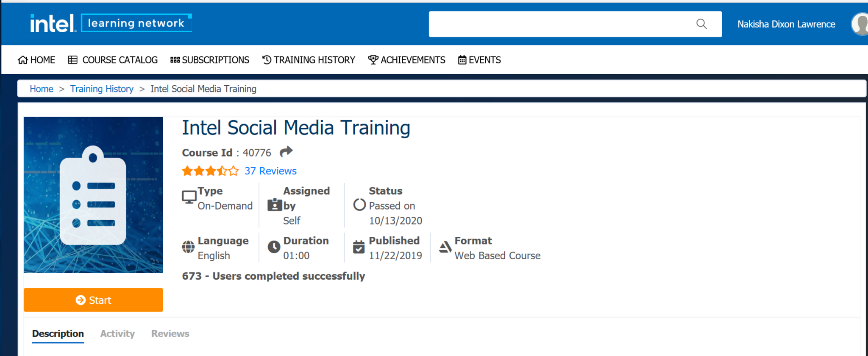Image resolution: width=868 pixels, height=356 pixels.
Task: Open Course Catalog in navigation bar
Action: 113,60
